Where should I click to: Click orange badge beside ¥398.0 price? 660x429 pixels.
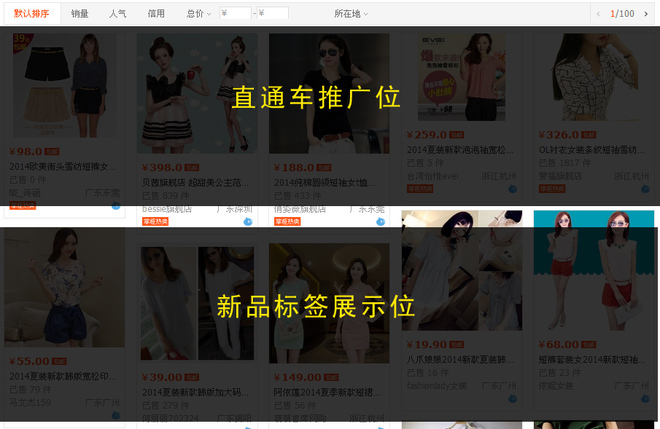pos(192,168)
